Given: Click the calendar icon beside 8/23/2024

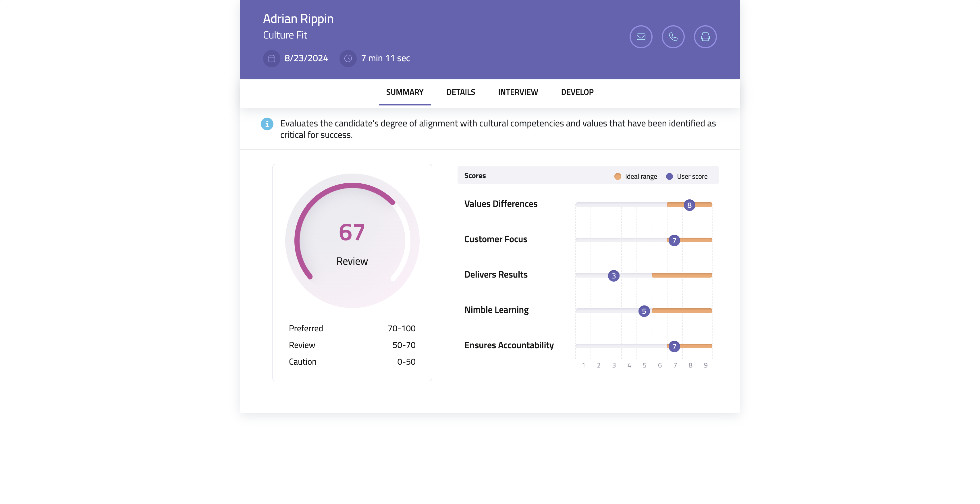Looking at the screenshot, I should click(x=272, y=59).
